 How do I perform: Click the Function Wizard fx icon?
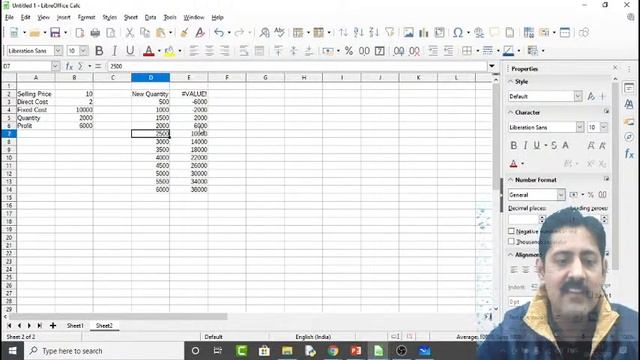69,66
